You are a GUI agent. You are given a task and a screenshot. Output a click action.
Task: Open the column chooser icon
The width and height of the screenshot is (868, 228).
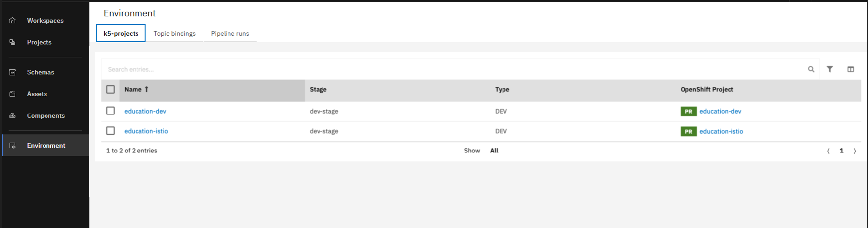850,69
